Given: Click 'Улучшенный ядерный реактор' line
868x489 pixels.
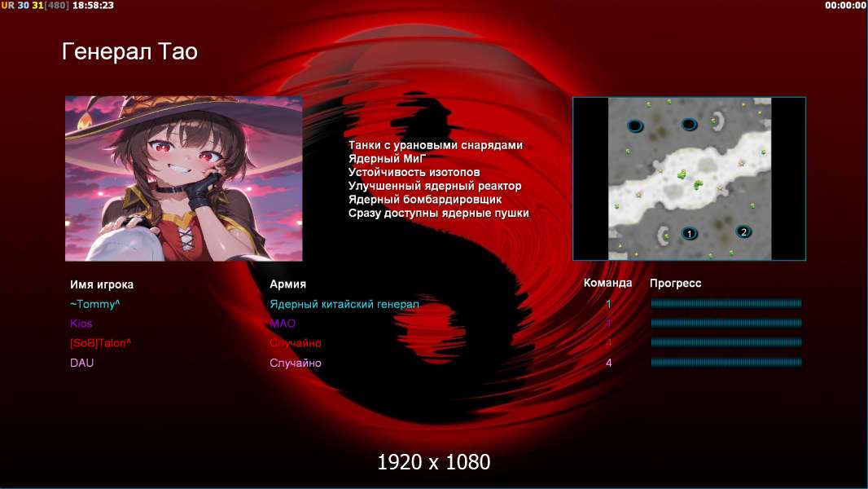Looking at the screenshot, I should (x=435, y=186).
